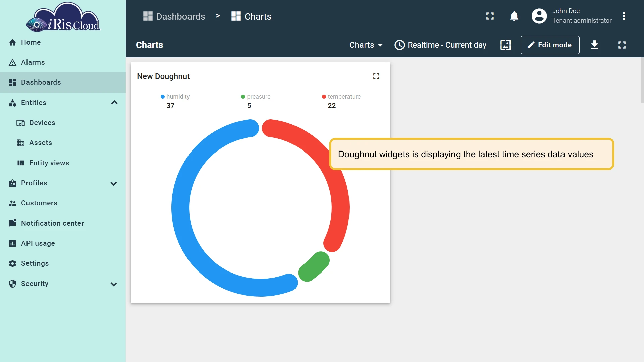The width and height of the screenshot is (644, 362).
Task: Open the API usage page
Action: 63,243
